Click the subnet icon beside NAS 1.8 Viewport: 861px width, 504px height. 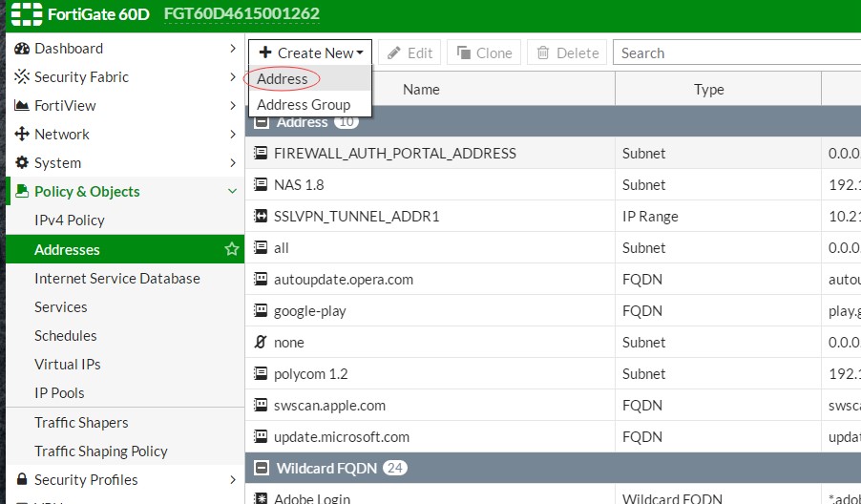(x=261, y=184)
